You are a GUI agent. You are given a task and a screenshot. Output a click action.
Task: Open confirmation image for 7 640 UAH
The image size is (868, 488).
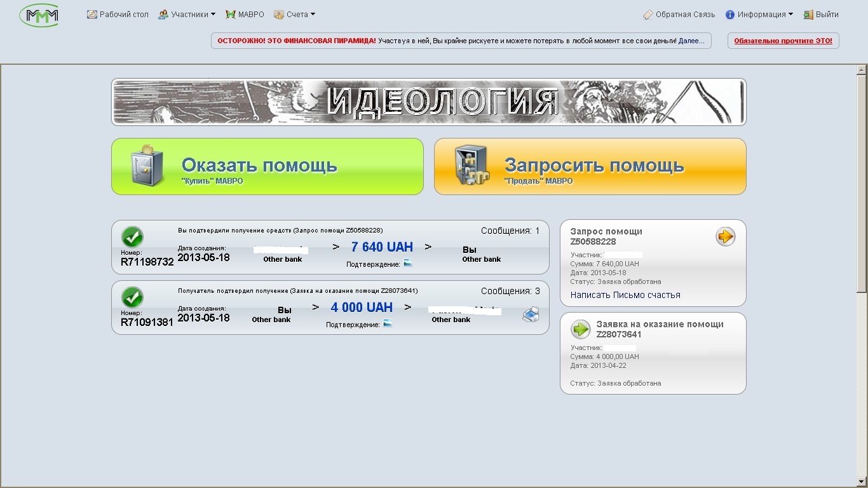point(408,263)
